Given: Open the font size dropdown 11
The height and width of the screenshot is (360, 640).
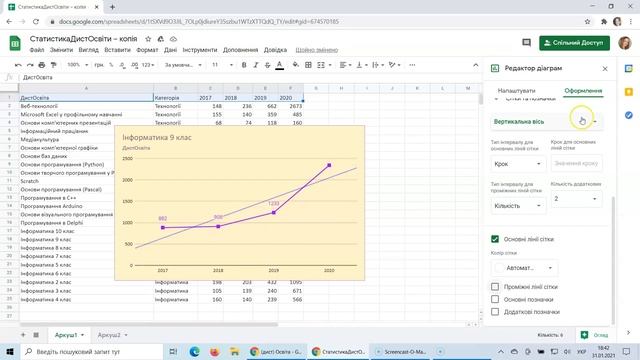Looking at the screenshot, I should (x=222, y=65).
